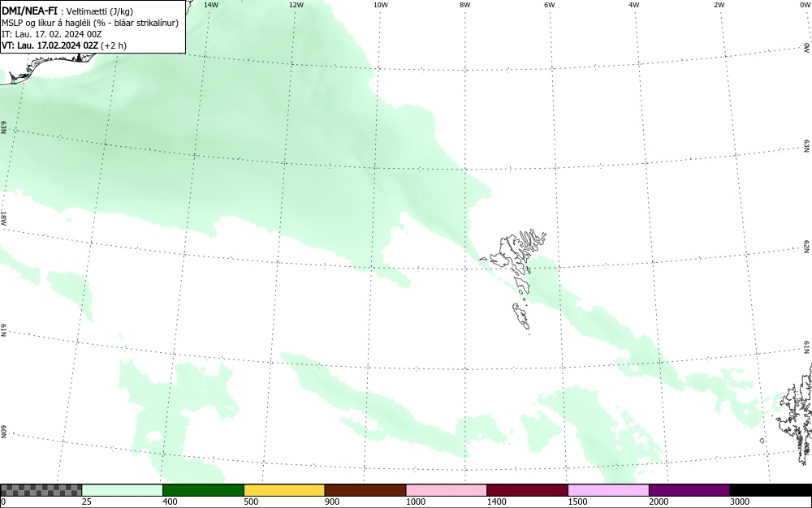
Task: Click the 'VT: Lau. 17.02.2024 02Z' line
Action: click(64, 45)
